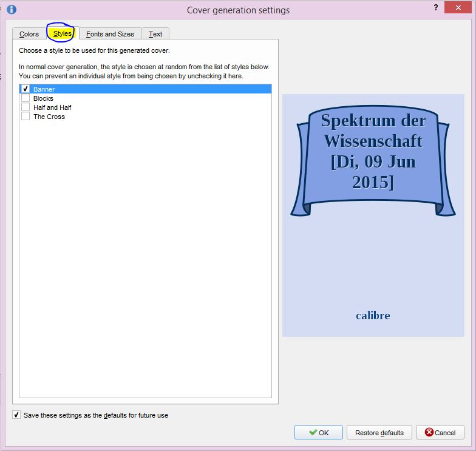Open the Fonts and Sizes tab
Screen dimensions: 476x451
point(110,34)
